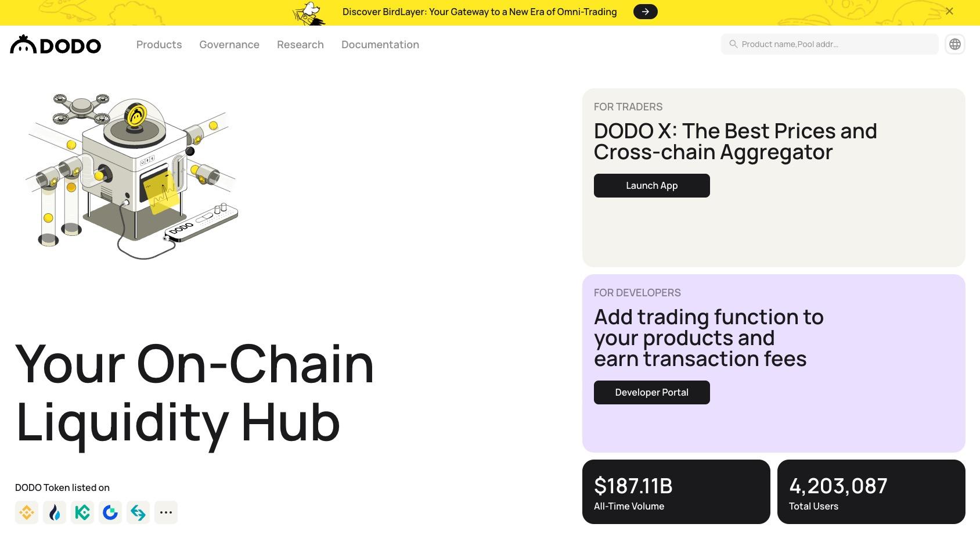This screenshot has width=980, height=538.
Task: Click the Developer Portal button
Action: [x=651, y=392]
